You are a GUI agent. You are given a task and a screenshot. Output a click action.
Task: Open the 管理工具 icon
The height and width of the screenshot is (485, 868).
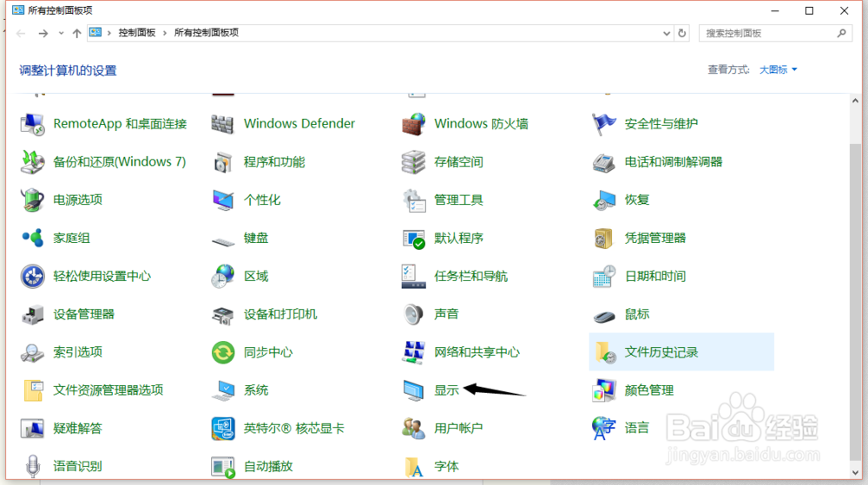413,200
